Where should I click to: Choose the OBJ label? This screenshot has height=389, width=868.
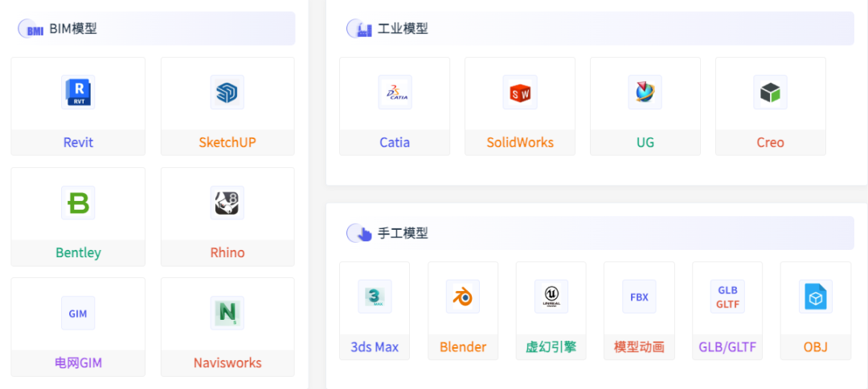816,347
